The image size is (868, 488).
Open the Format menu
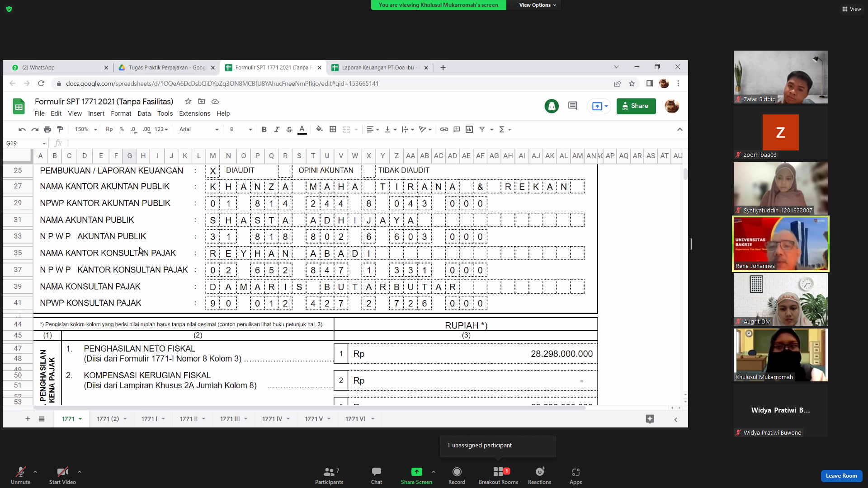coord(121,114)
